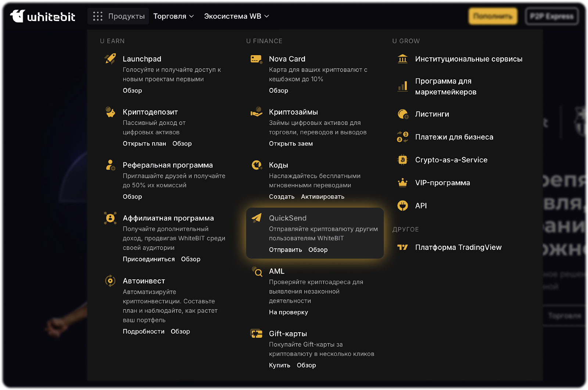Click the Nova Card icon
This screenshot has height=390, width=588.
(x=256, y=59)
